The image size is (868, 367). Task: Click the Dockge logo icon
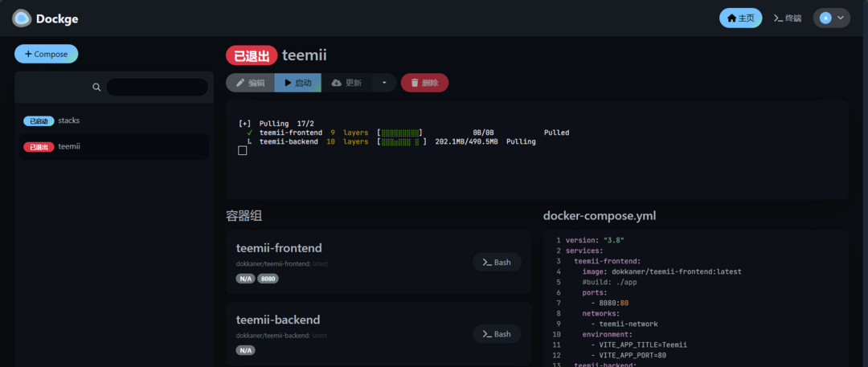pyautogui.click(x=22, y=18)
